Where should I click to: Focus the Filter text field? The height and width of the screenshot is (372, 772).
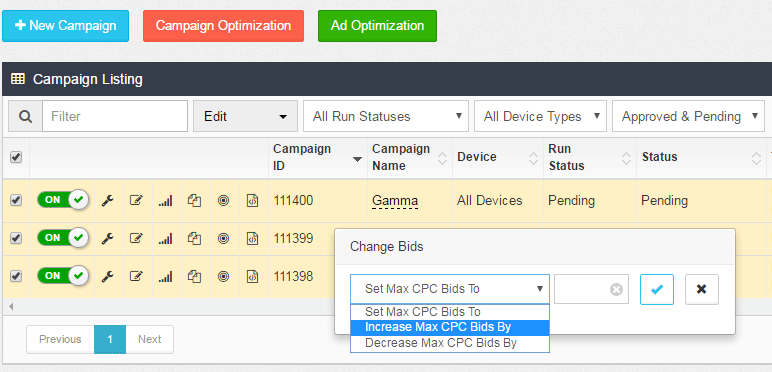coord(115,116)
